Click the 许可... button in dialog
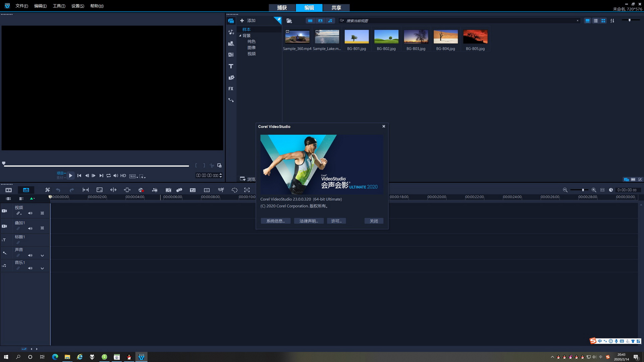Viewport: 644px width, 362px height. click(x=336, y=221)
